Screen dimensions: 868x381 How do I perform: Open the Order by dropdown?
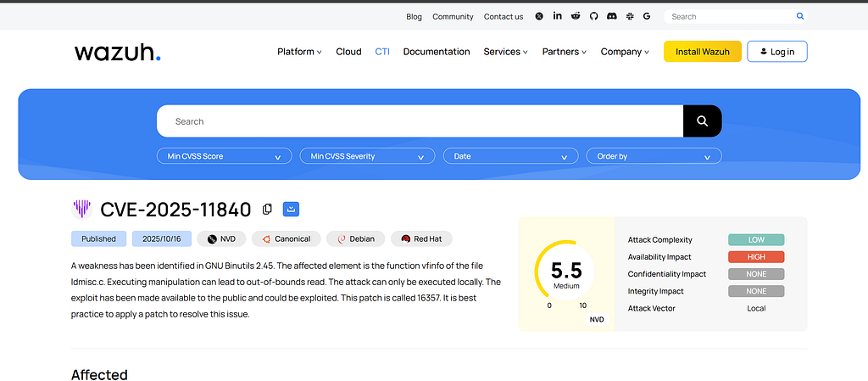click(654, 156)
